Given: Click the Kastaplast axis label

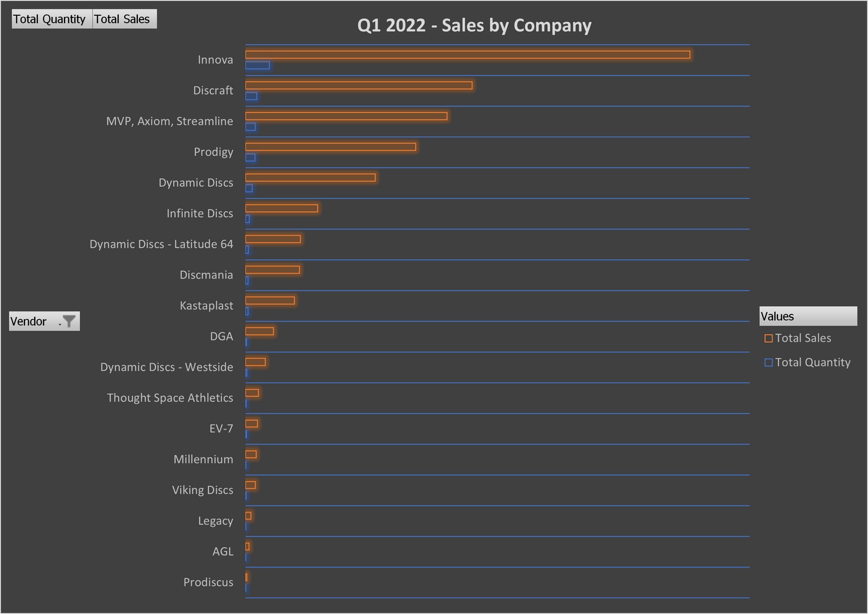Looking at the screenshot, I should coord(207,305).
